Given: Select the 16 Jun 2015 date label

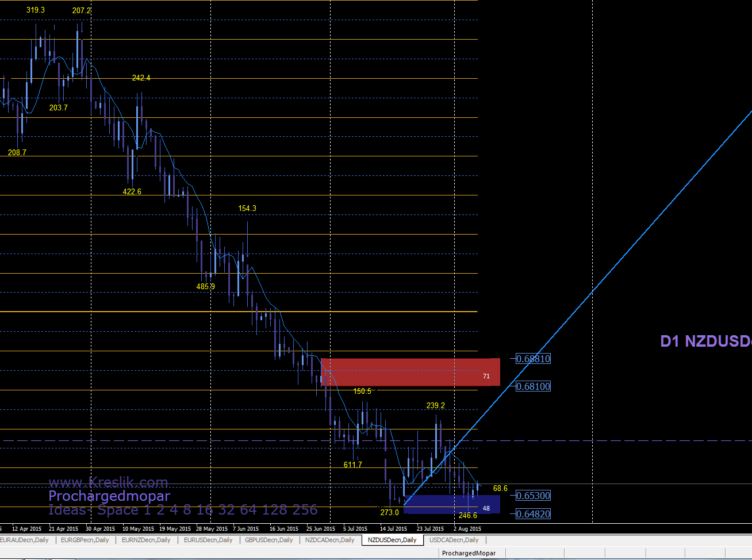Looking at the screenshot, I should [x=284, y=528].
